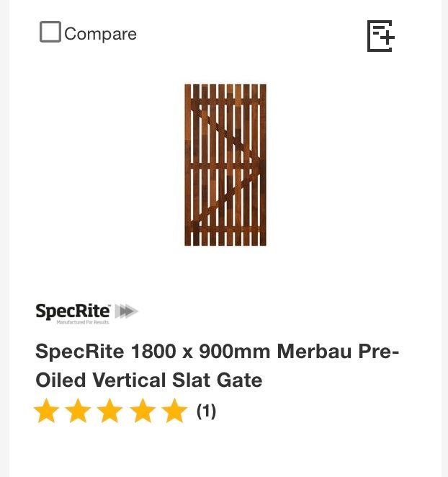Click the word "Merbau" in the title
Viewport: 448px width, 477px height.
(313, 352)
